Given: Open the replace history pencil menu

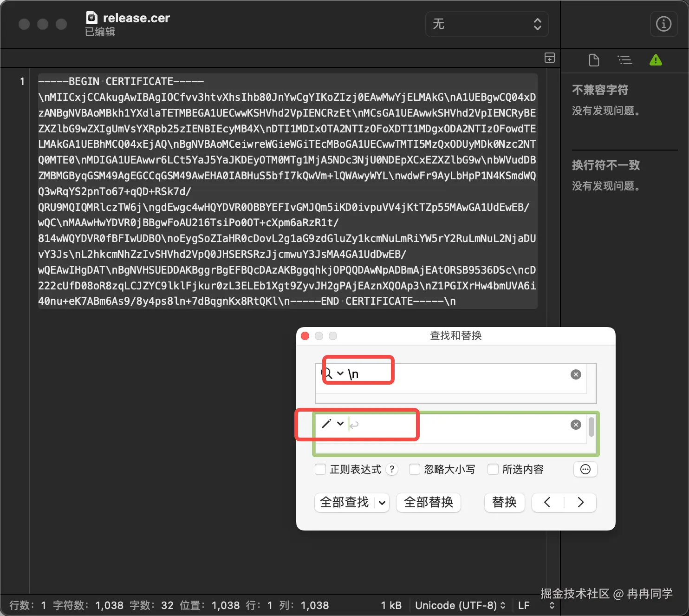Looking at the screenshot, I should pyautogui.click(x=332, y=424).
